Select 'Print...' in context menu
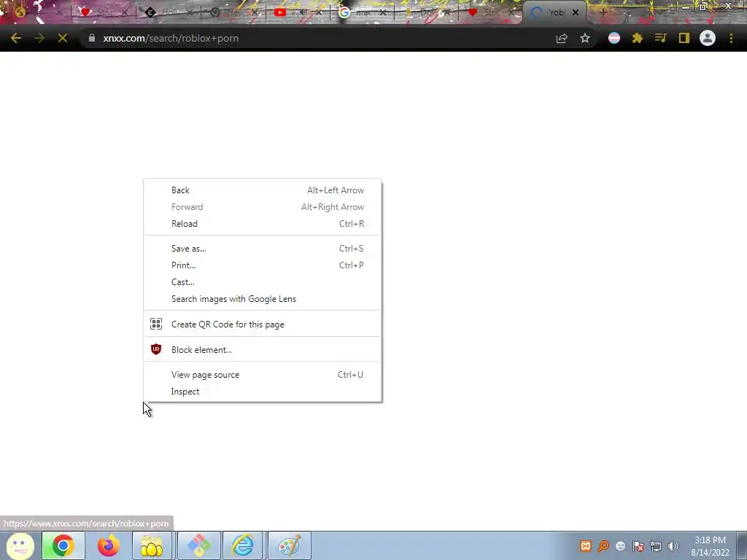 click(262, 265)
